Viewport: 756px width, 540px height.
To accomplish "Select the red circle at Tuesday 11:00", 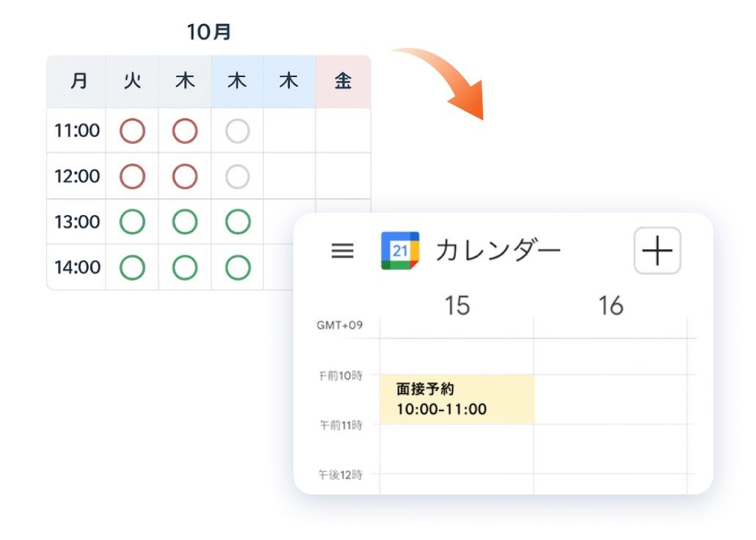I will pyautogui.click(x=133, y=131).
